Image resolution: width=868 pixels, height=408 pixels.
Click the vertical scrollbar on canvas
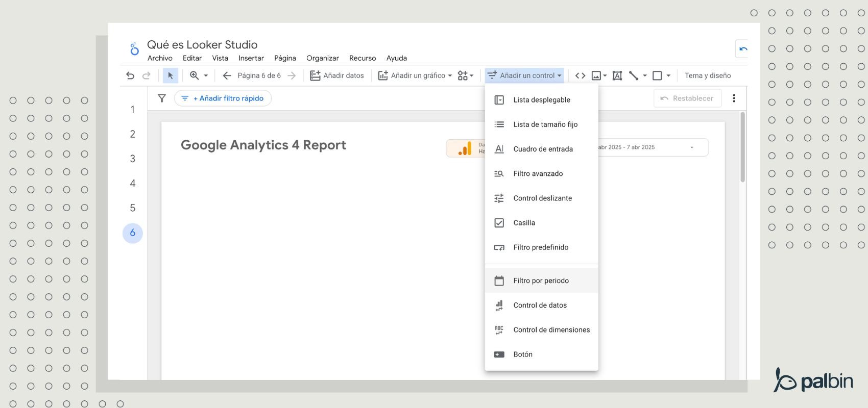[x=742, y=147]
